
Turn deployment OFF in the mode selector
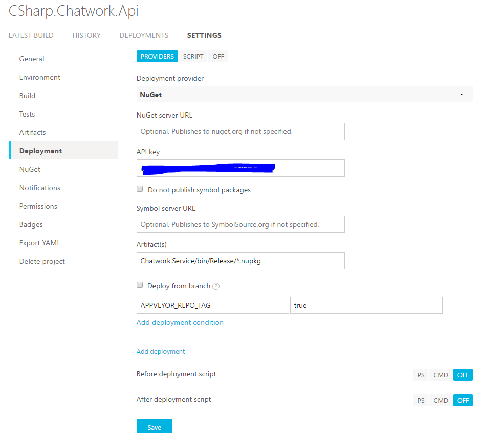(218, 57)
